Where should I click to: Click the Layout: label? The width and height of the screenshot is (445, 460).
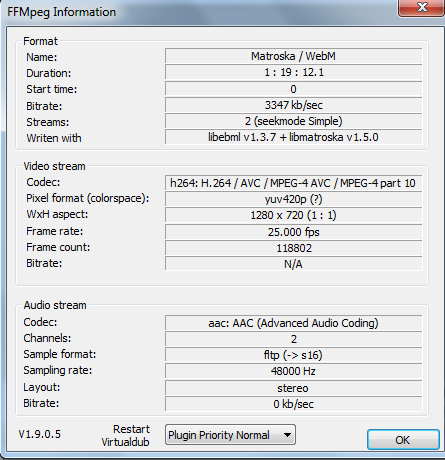point(42,387)
